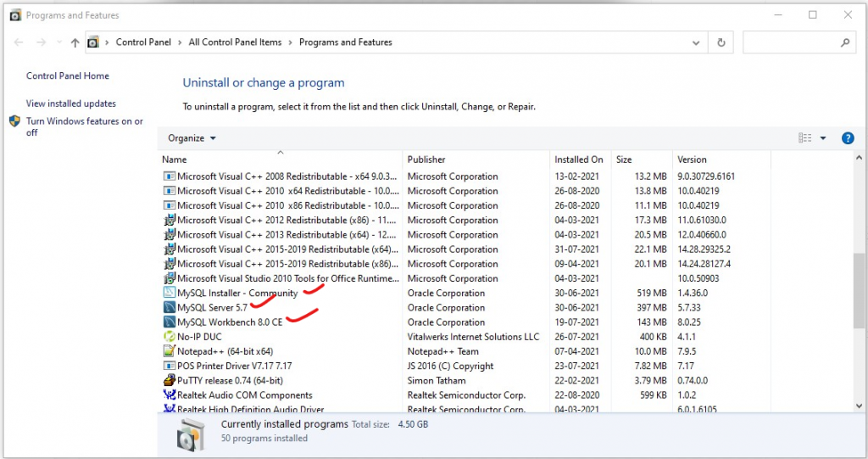
Task: Click the MySQL Workbench 8.0 CE icon
Action: 170,322
